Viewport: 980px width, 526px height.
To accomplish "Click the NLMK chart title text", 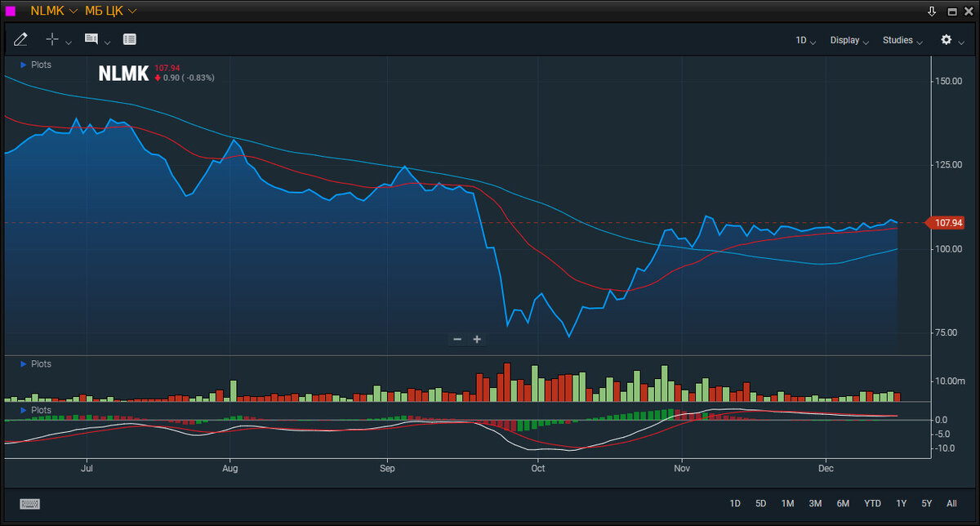I will pyautogui.click(x=123, y=74).
